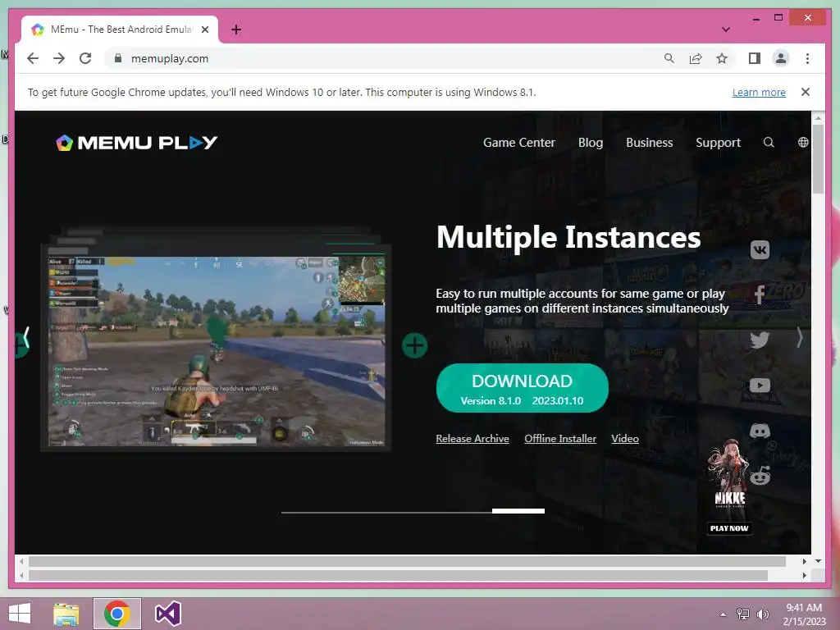Image resolution: width=840 pixels, height=630 pixels.
Task: Click the zoom magnifier icon in the address bar
Action: click(669, 58)
